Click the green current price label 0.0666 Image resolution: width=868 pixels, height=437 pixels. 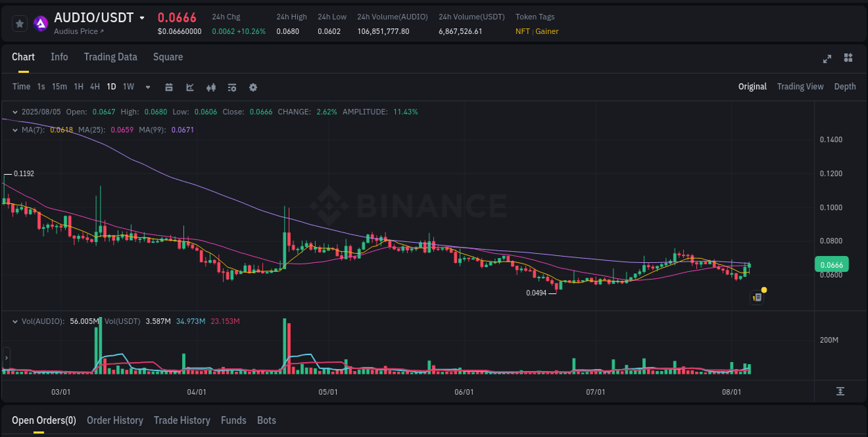click(831, 264)
